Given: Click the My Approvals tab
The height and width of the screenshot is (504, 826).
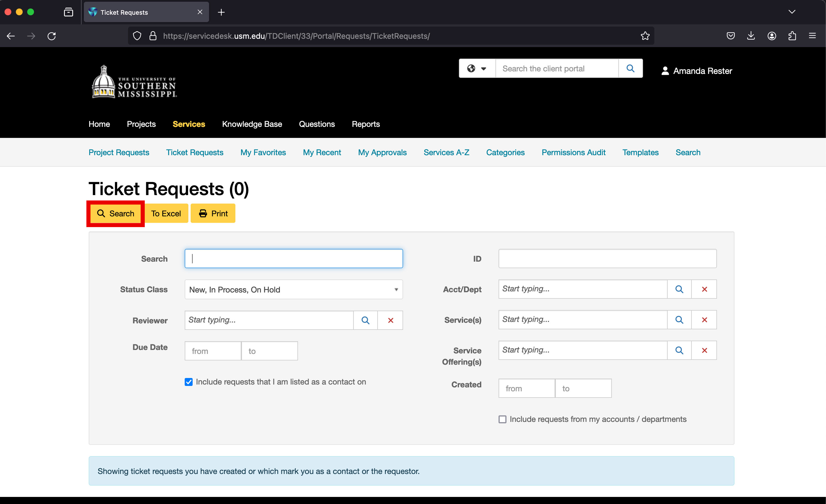Looking at the screenshot, I should point(382,153).
